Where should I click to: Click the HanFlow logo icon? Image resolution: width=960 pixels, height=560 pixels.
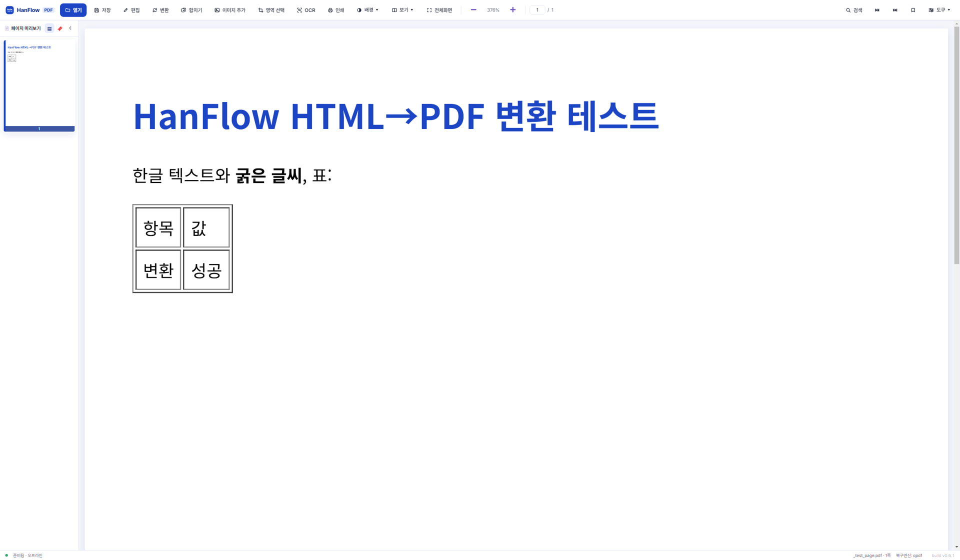[9, 10]
